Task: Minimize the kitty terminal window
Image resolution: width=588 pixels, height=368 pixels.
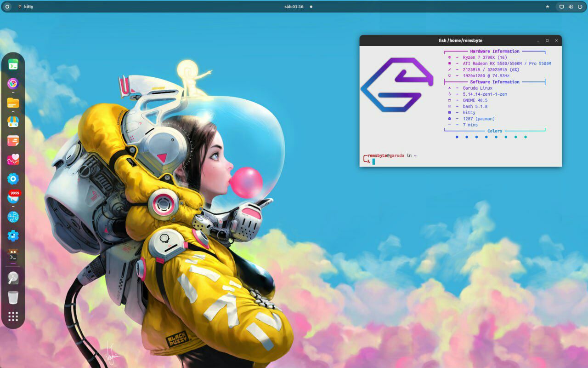Action: pyautogui.click(x=538, y=40)
